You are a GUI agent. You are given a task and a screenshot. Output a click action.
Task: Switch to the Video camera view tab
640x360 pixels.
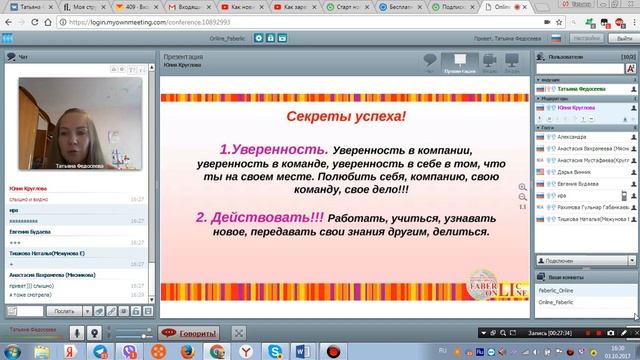[x=489, y=63]
